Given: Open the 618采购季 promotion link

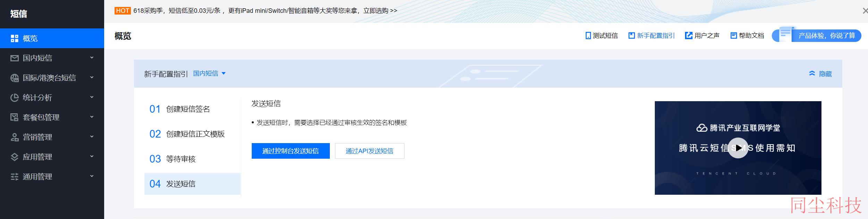Looking at the screenshot, I should [x=265, y=11].
